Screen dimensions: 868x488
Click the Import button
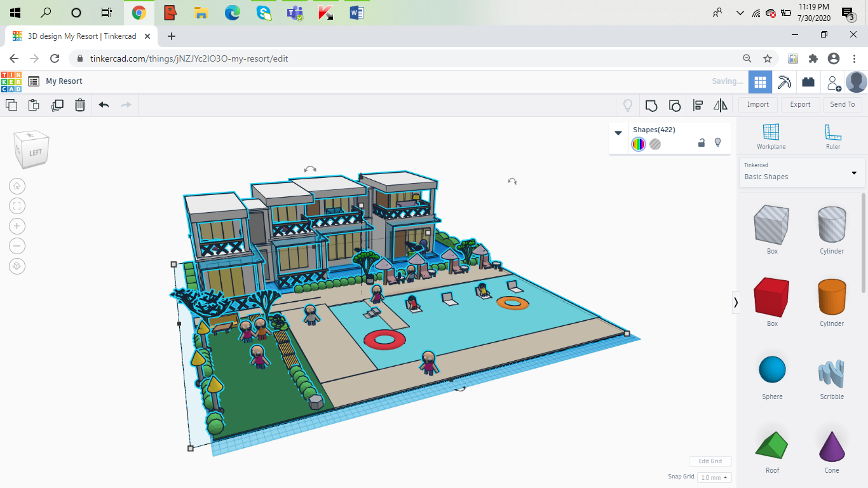[758, 105]
